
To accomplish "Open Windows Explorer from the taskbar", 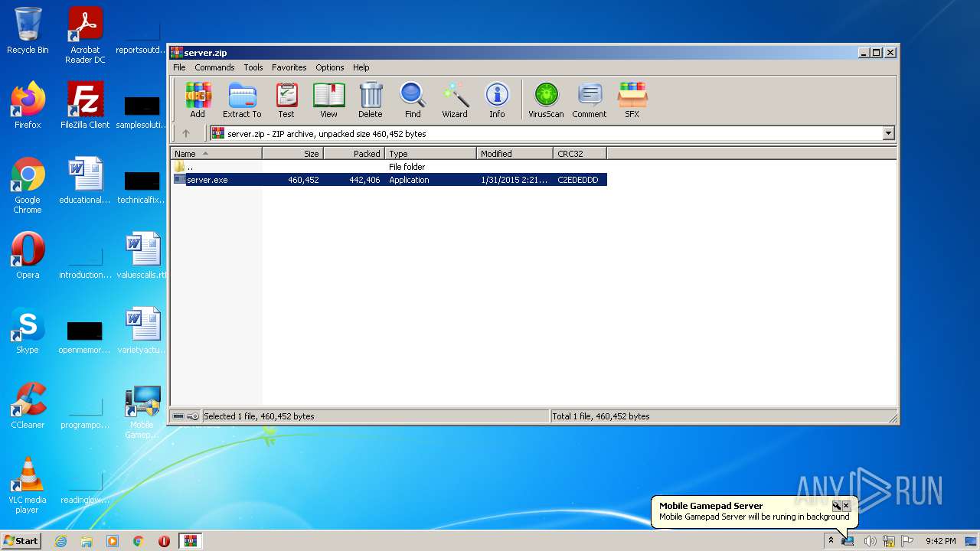I will tap(87, 541).
